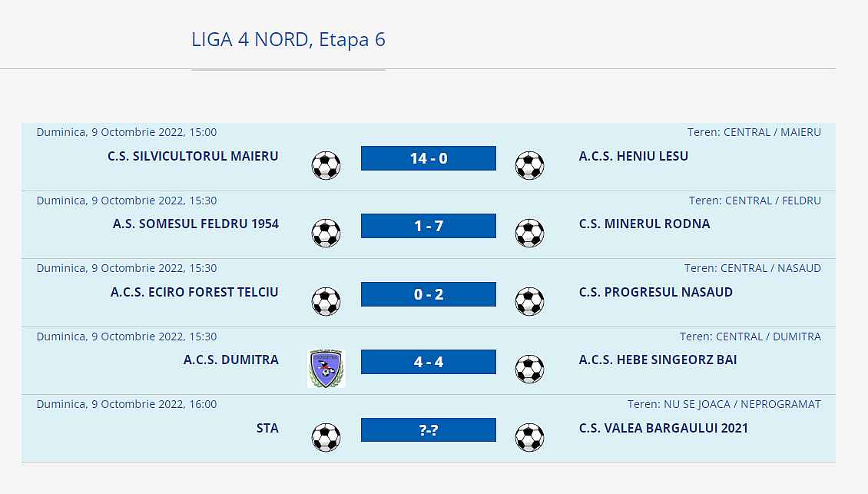The height and width of the screenshot is (494, 868).
Task: Open A.C.S. Hebe Singeorz Bai team link
Action: click(658, 360)
